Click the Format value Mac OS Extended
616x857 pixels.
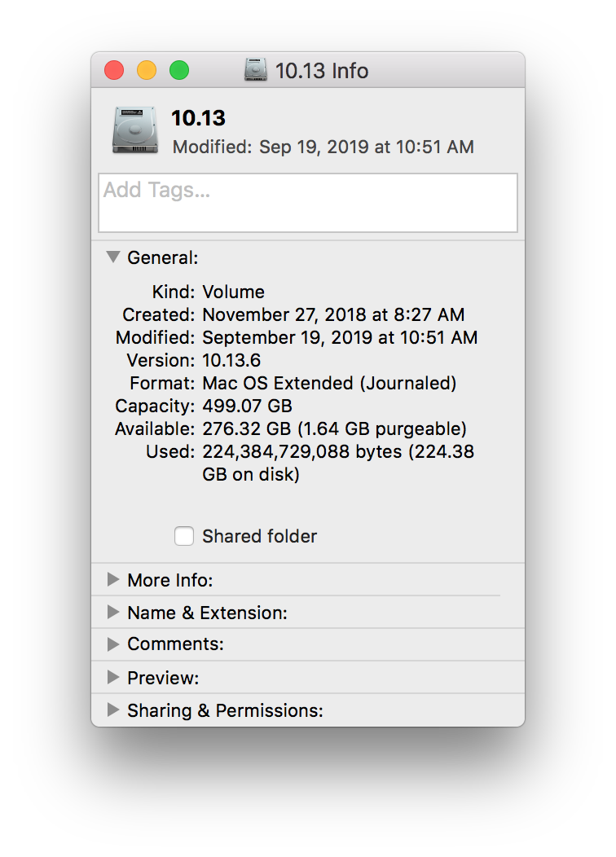329,383
